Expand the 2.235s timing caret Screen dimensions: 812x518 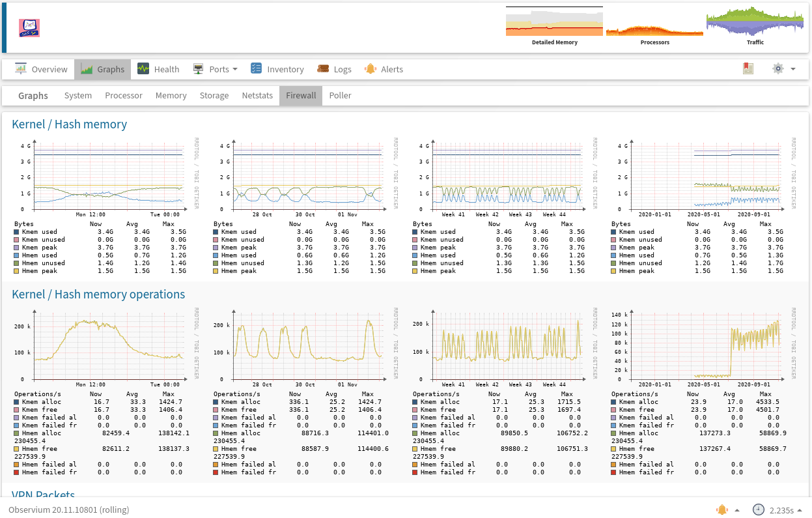(800, 510)
